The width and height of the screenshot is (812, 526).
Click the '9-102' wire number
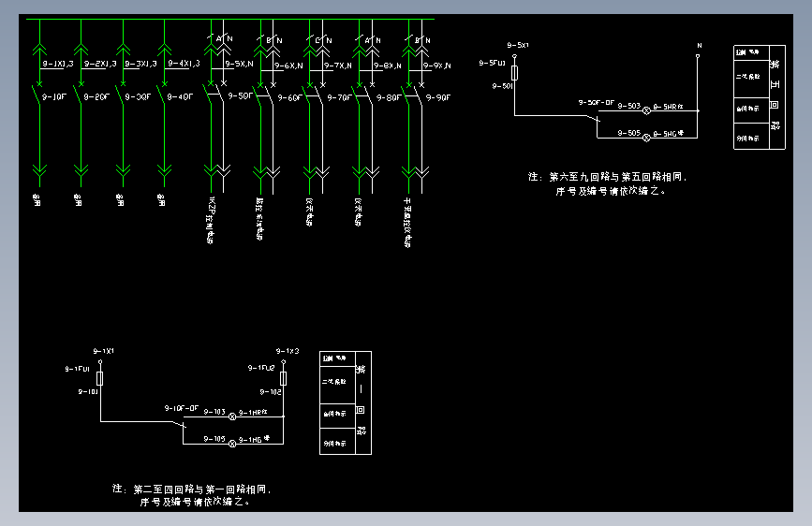pos(271,392)
